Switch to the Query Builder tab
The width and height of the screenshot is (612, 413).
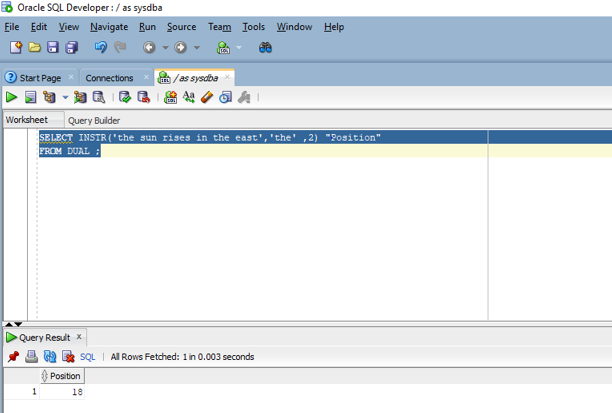click(x=94, y=121)
